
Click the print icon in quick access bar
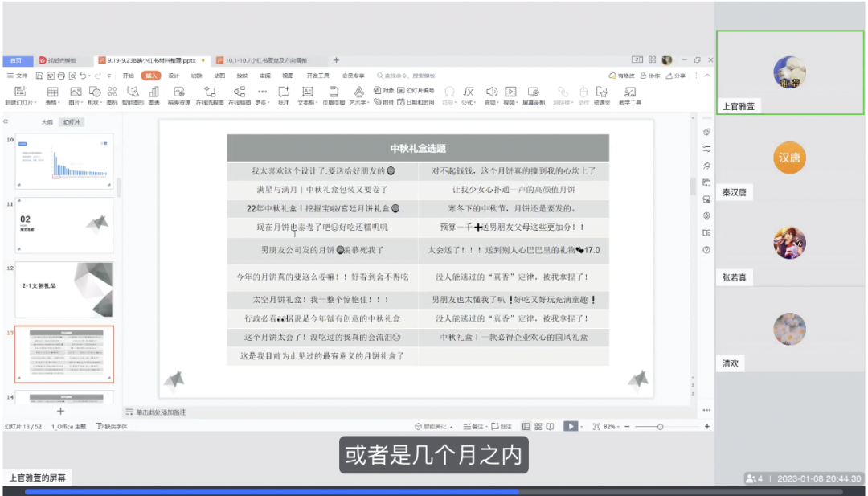pyautogui.click(x=61, y=76)
